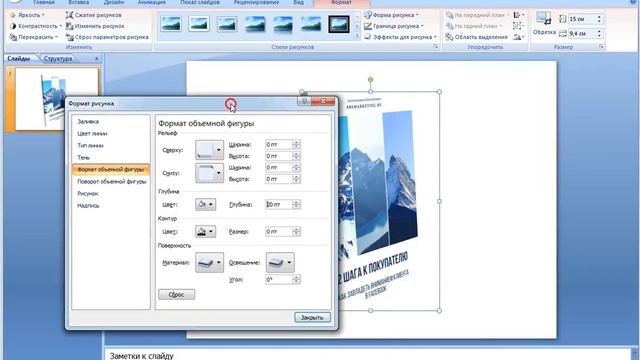The height and width of the screenshot is (360, 640).
Task: Open Область выделения selection pane
Action: (477, 37)
